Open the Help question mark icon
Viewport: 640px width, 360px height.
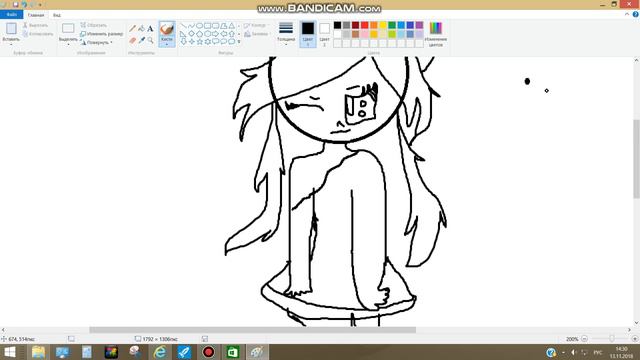(635, 14)
